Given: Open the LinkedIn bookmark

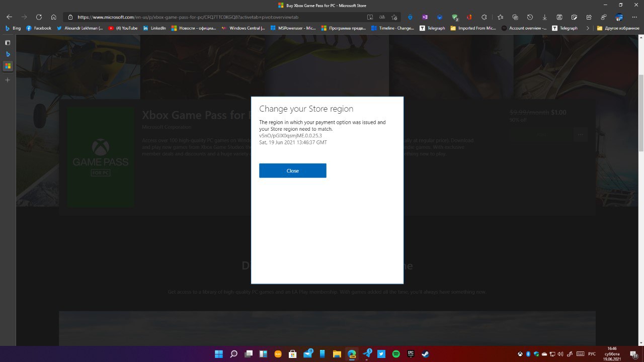Looking at the screenshot, I should pyautogui.click(x=154, y=28).
